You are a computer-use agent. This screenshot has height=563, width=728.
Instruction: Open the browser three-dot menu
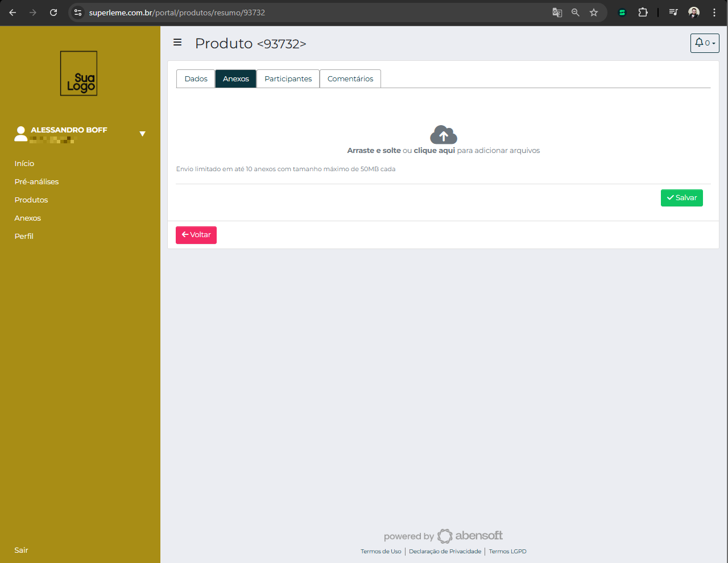714,13
